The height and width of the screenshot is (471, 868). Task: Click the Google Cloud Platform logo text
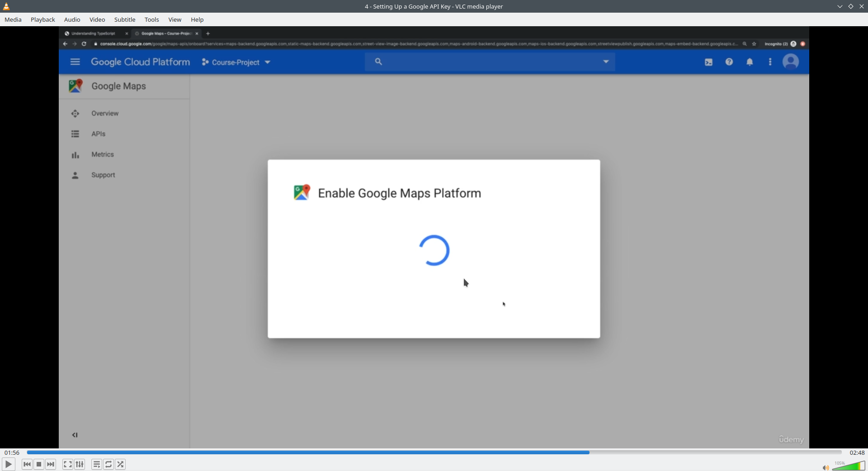click(140, 62)
